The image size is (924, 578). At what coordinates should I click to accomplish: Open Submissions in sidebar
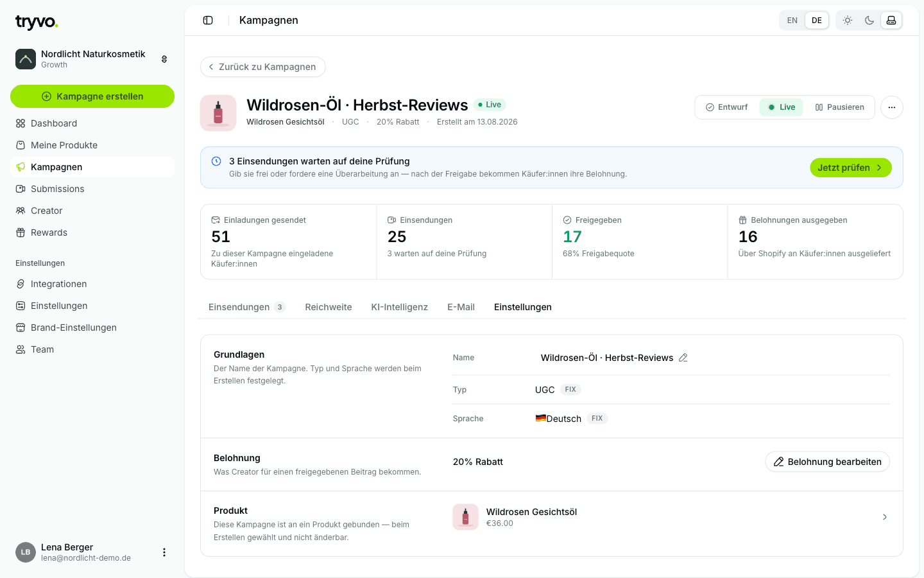click(x=92, y=189)
